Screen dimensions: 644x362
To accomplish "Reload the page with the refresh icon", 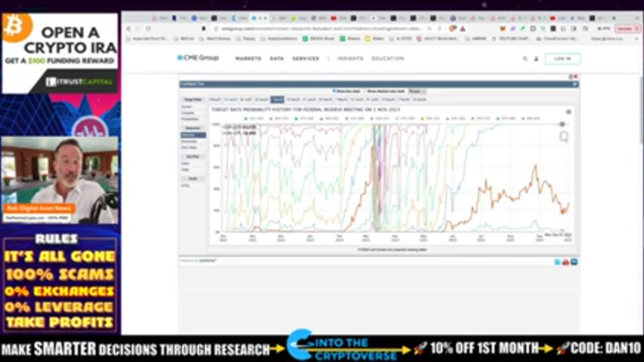I will pos(148,29).
